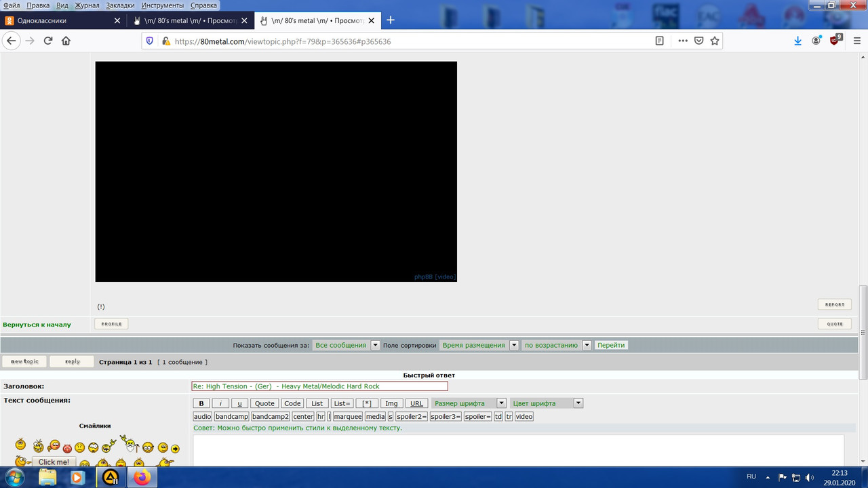The width and height of the screenshot is (868, 488).
Task: Switch input language RU indicator
Action: coord(751,476)
